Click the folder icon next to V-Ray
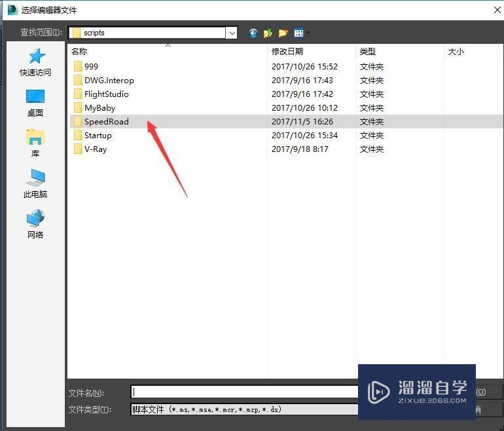The width and height of the screenshot is (504, 431). pos(78,149)
